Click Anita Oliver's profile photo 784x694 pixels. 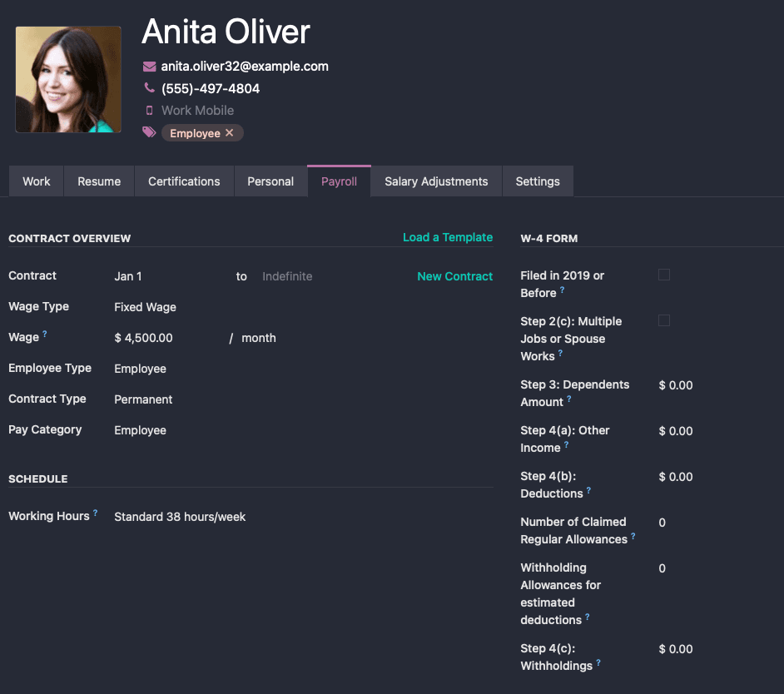coord(68,80)
